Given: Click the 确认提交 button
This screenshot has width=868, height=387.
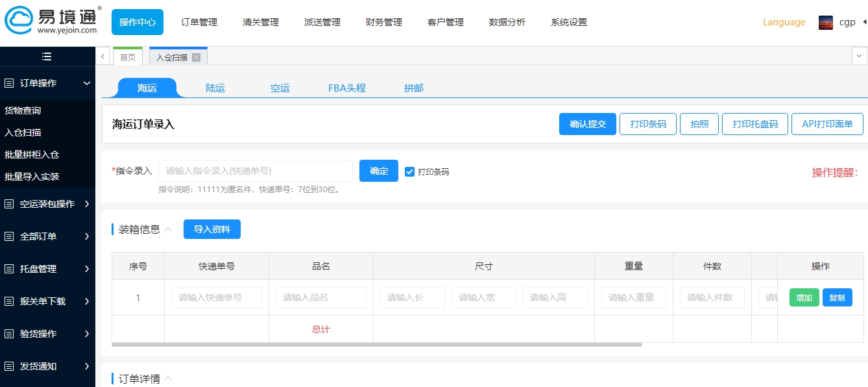Looking at the screenshot, I should click(x=587, y=123).
